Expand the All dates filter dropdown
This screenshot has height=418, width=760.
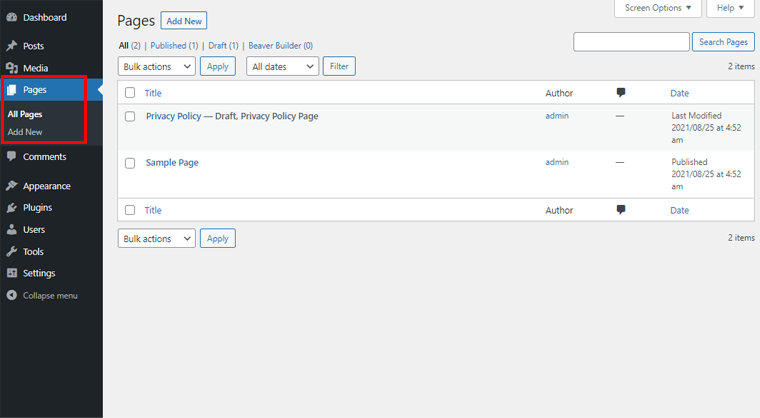[x=282, y=66]
